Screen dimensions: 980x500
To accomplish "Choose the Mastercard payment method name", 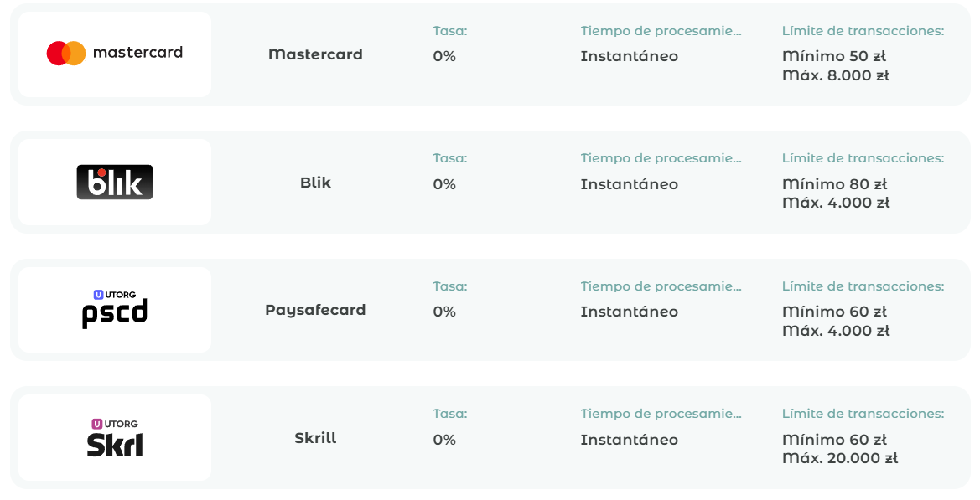I will click(x=315, y=54).
